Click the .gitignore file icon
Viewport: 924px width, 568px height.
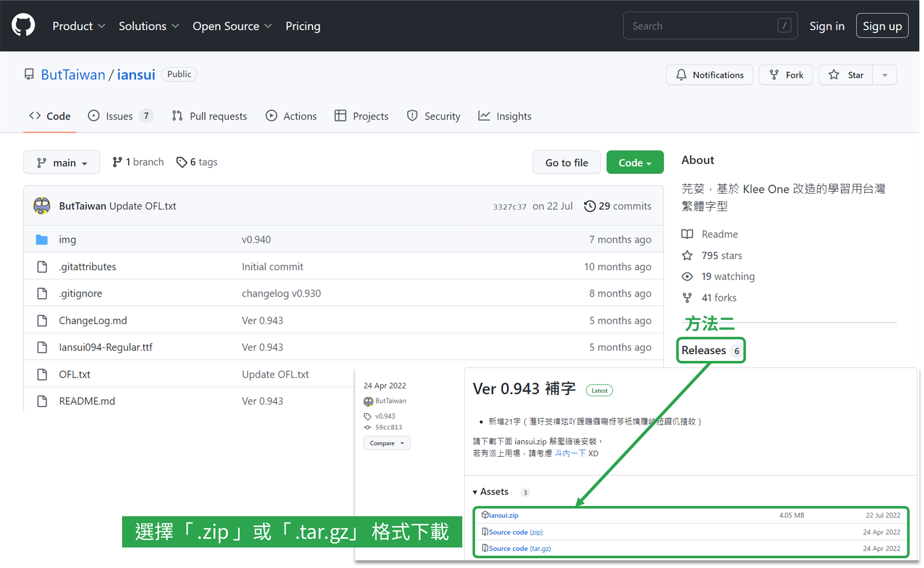click(42, 293)
